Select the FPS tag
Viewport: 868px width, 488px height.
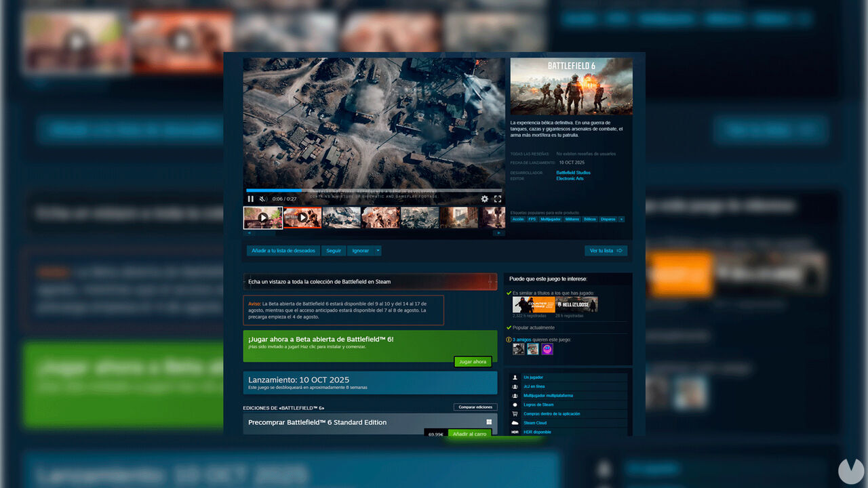click(x=532, y=219)
